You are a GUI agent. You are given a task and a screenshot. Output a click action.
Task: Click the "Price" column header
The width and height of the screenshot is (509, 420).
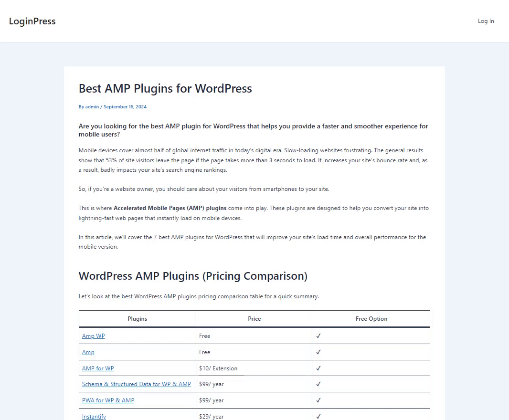pyautogui.click(x=254, y=319)
